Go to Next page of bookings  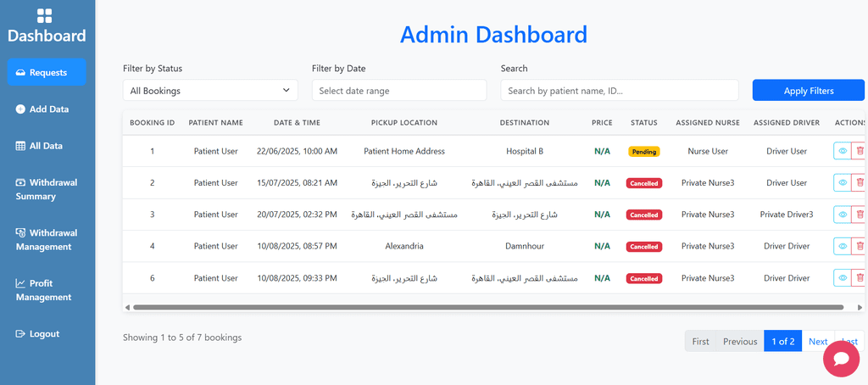point(818,341)
